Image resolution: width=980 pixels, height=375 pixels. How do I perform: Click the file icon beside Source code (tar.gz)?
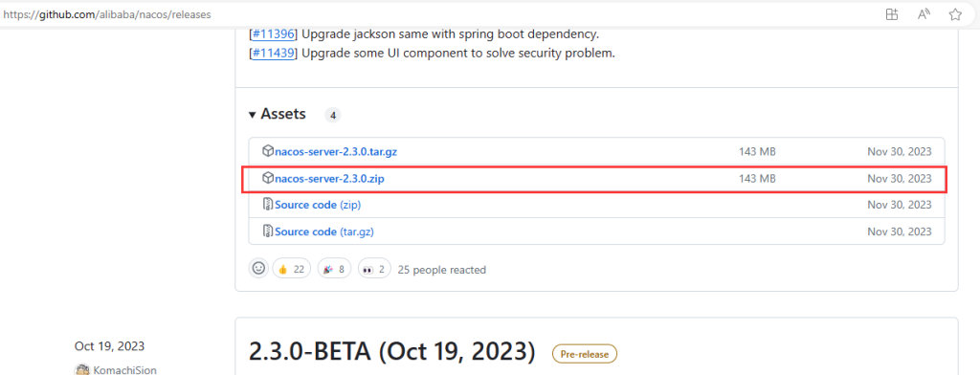point(268,232)
